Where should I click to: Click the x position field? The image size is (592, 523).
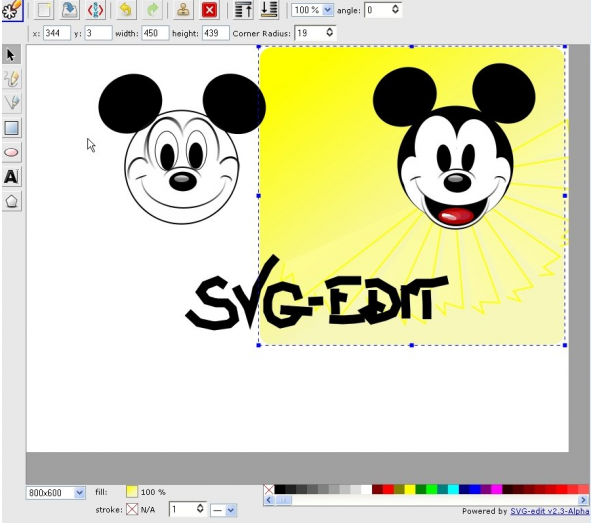tap(57, 33)
